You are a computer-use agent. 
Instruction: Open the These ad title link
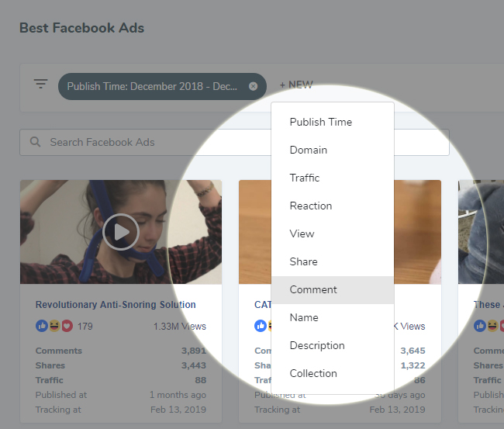[x=488, y=305]
